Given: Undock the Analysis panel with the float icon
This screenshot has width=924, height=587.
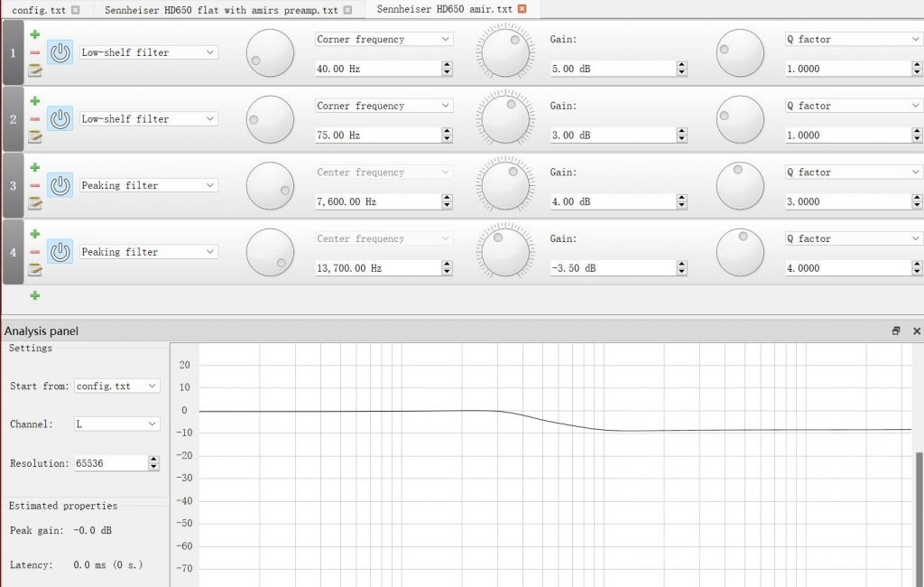Looking at the screenshot, I should pyautogui.click(x=896, y=331).
